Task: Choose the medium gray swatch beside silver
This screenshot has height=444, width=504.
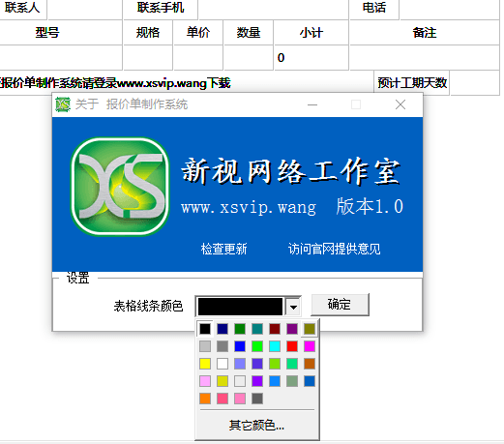Action: pos(222,346)
